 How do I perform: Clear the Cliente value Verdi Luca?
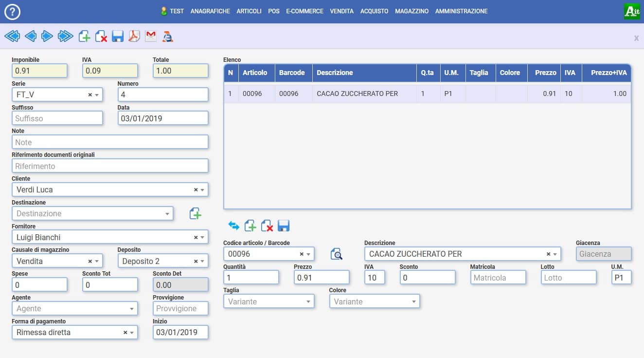[x=196, y=190]
